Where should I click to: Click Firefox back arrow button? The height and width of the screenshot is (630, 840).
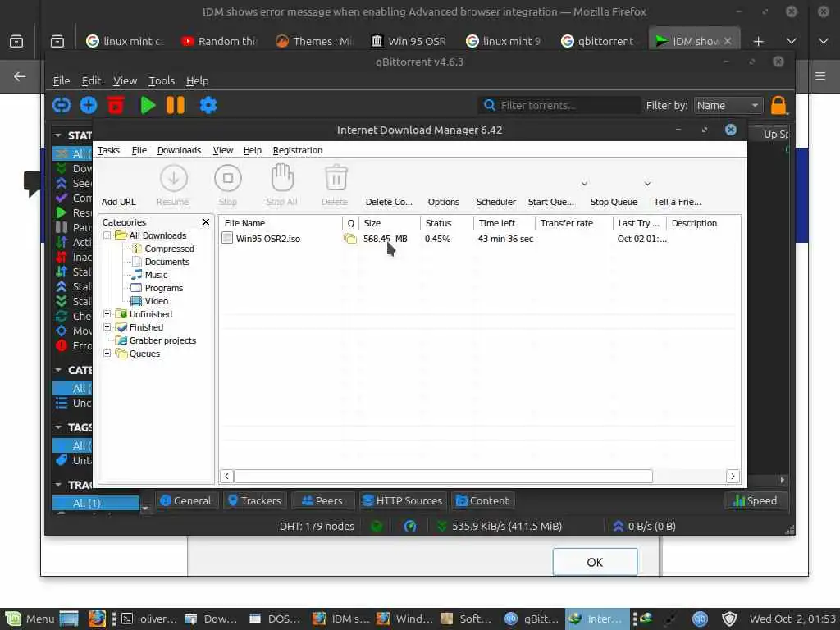coord(20,76)
